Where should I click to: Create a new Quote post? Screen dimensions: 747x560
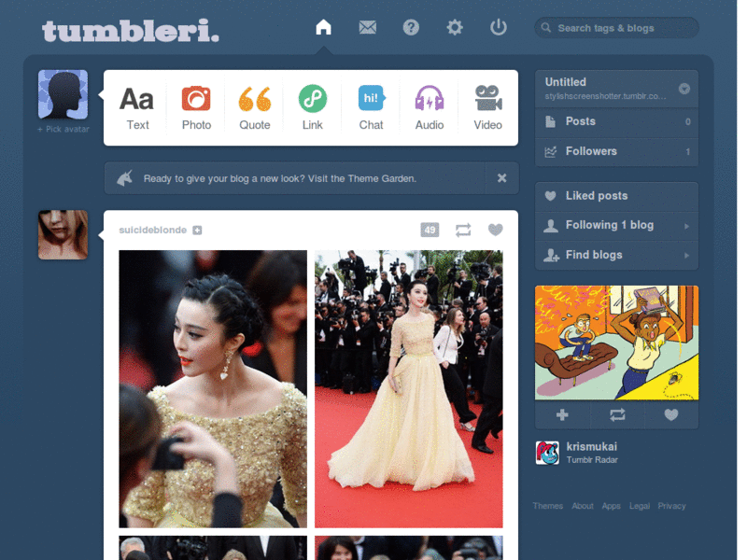coord(254,108)
